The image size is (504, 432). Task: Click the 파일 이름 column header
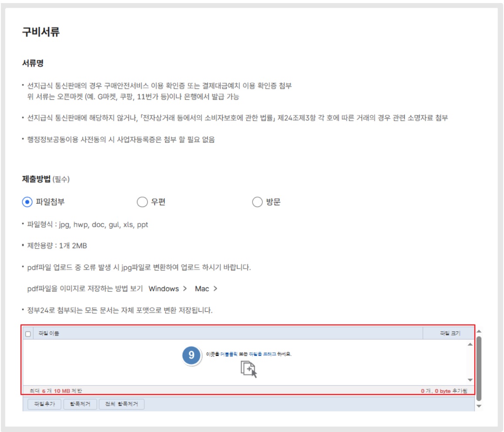pos(228,334)
